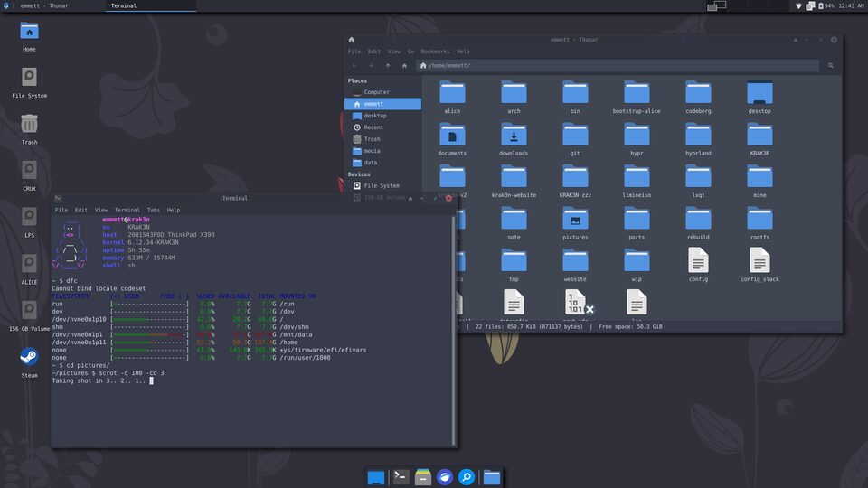Open the hyprland folder in Thunar
Viewport: 868px width, 488px height.
[x=698, y=139]
